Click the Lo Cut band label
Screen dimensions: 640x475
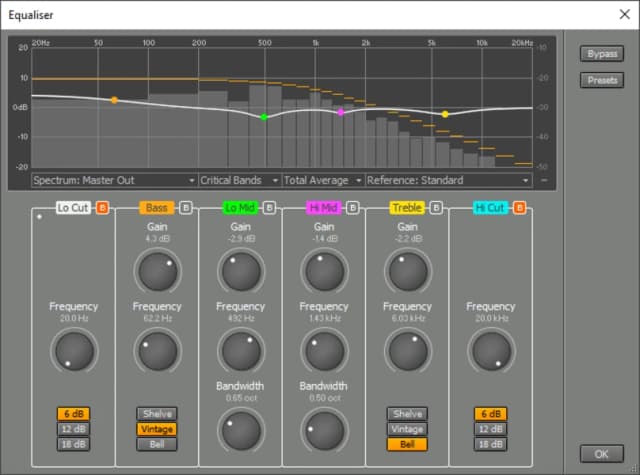[73, 208]
